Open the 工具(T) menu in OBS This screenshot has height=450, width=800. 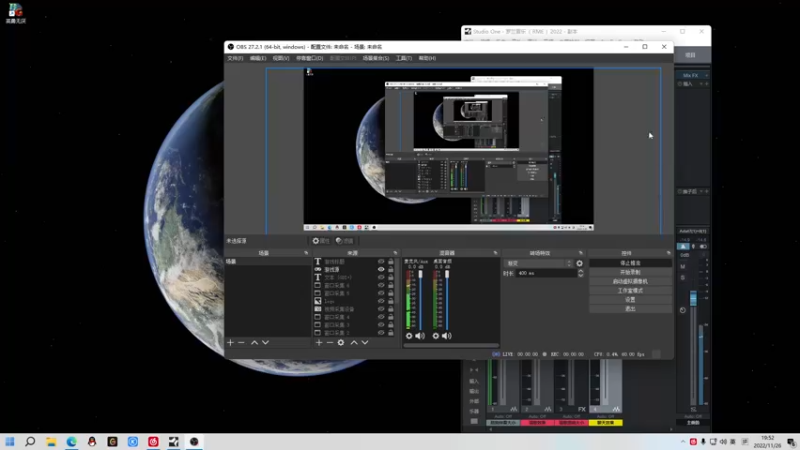[x=403, y=59]
